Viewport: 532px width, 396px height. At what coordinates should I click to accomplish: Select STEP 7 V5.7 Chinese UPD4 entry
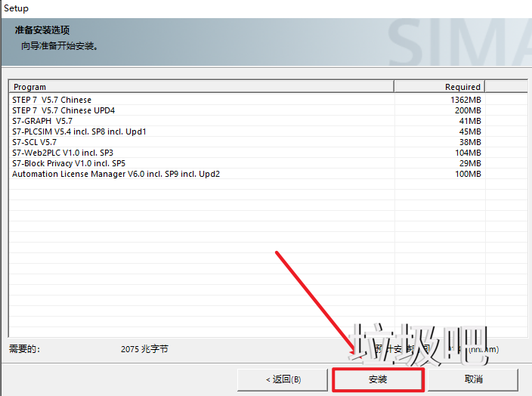click(63, 110)
